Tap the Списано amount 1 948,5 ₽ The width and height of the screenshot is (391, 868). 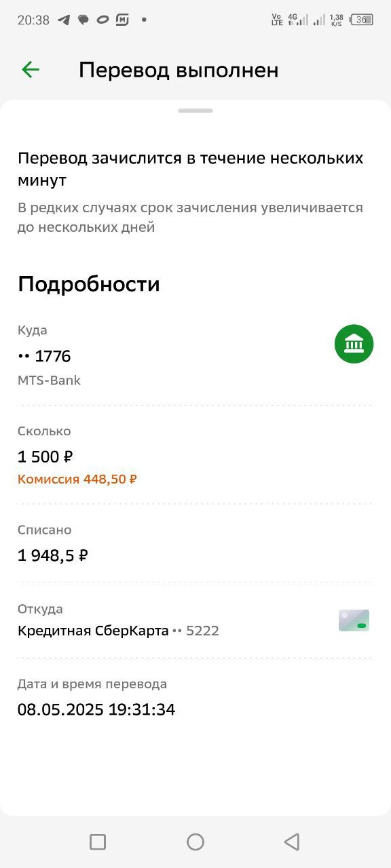53,555
